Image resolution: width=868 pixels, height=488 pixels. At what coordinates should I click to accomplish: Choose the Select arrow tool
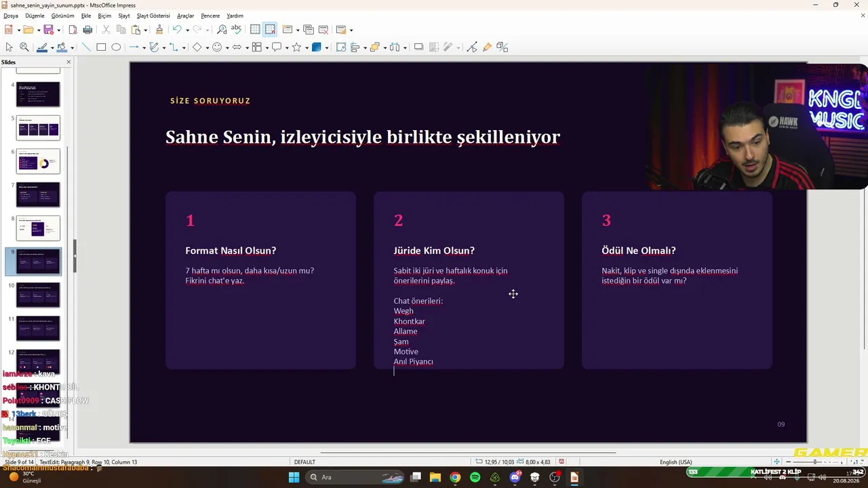click(9, 47)
